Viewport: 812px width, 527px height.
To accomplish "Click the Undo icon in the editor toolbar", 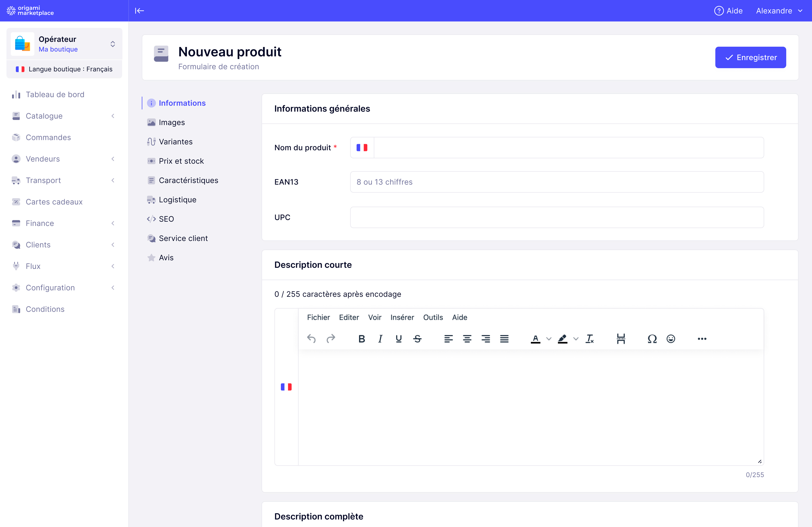I will coord(311,338).
